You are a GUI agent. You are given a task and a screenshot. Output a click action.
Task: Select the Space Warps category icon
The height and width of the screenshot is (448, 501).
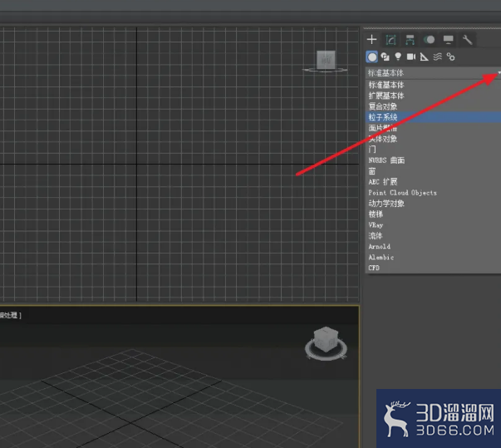pos(437,57)
